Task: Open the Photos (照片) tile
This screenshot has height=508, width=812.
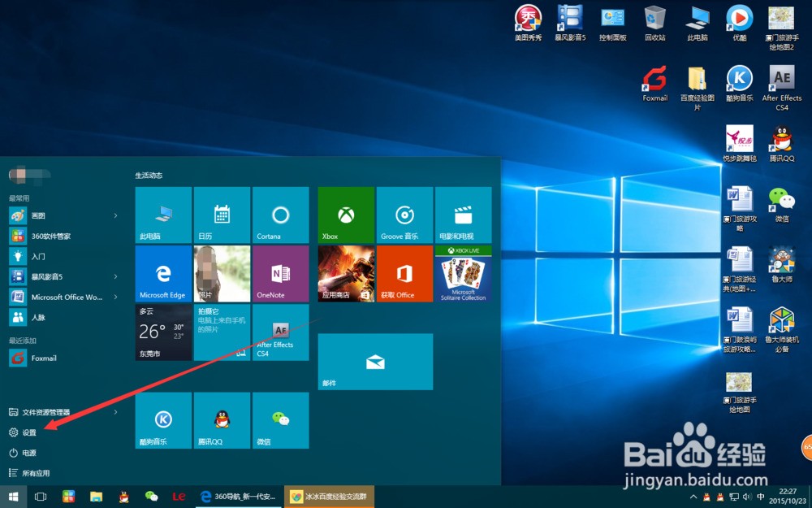Action: pos(222,274)
